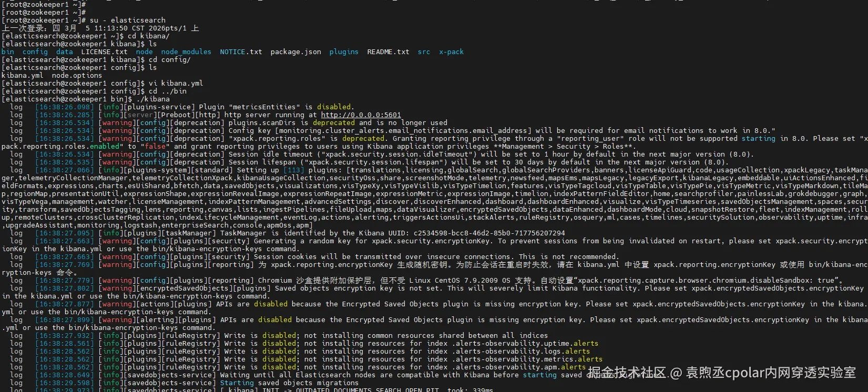Click the plugins directory in ls output
This screenshot has width=868, height=392.
tap(344, 51)
